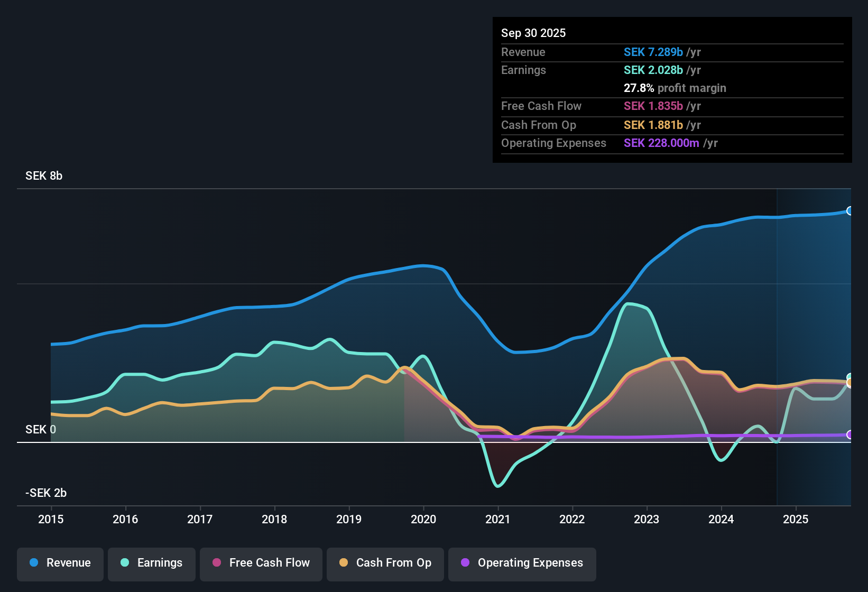Select the Operating Expenses purple dot icon
The width and height of the screenshot is (868, 592).
tap(465, 563)
